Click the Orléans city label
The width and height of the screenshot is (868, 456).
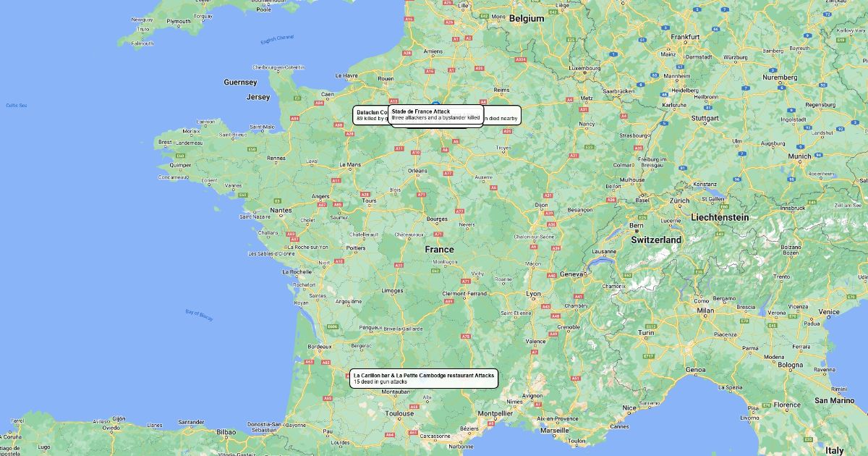417,171
